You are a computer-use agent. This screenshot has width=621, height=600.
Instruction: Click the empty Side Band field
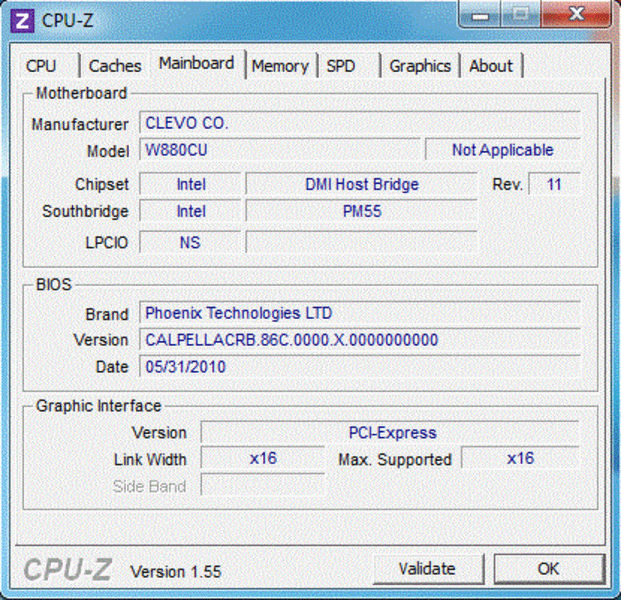point(263,485)
